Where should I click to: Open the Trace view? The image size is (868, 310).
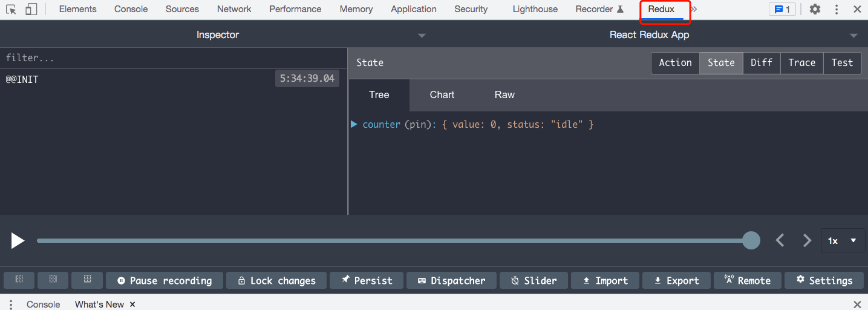(x=802, y=63)
